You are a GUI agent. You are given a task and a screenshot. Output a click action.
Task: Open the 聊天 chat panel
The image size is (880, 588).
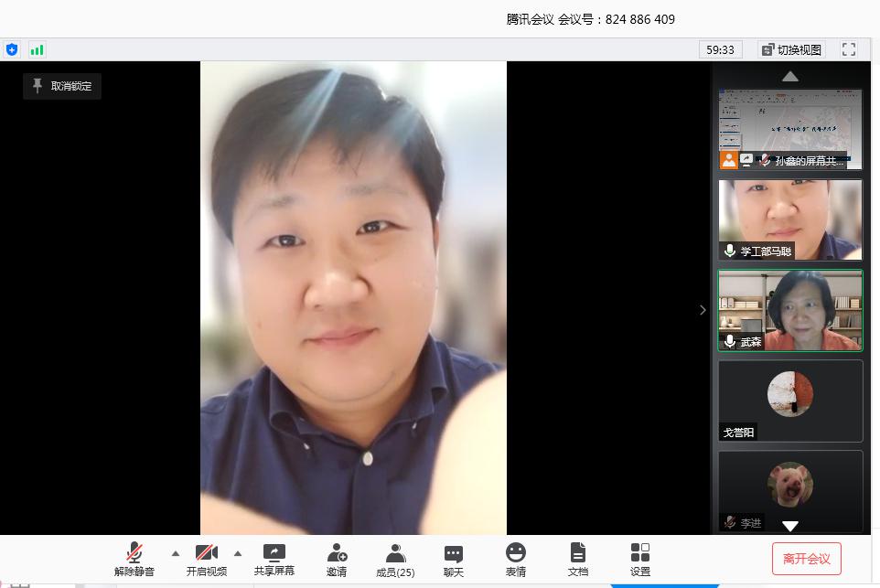coord(454,559)
